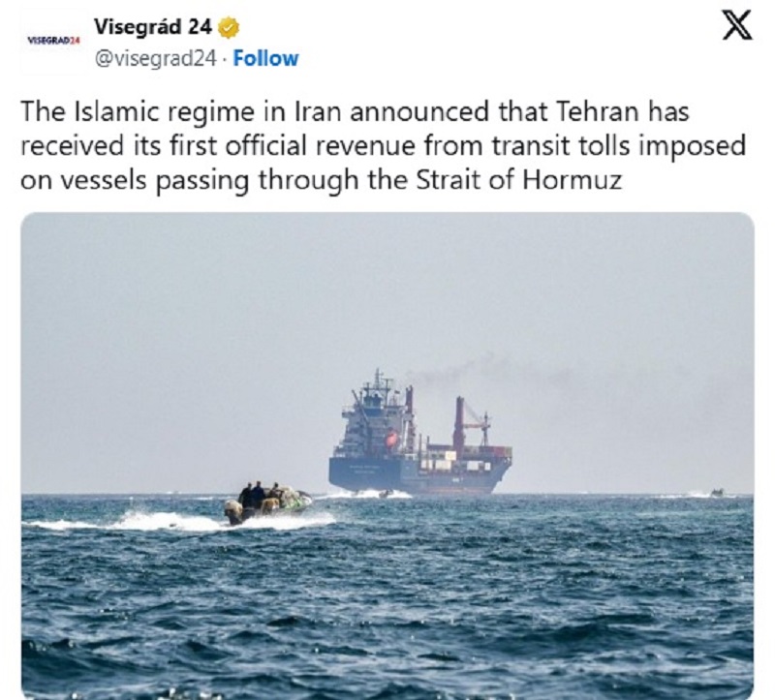Screen dimensions: 775x700
Task: Click the small boat beside the cargo ship's hull
Action: (385, 493)
